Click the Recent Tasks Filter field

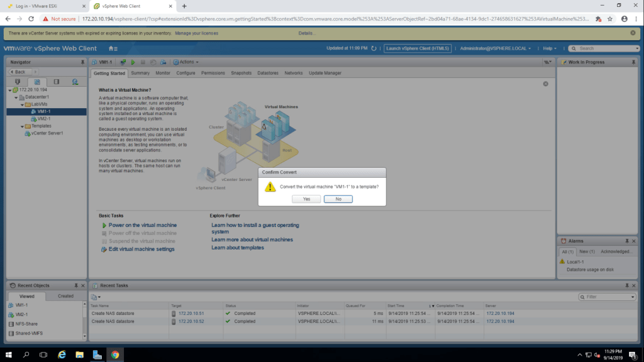[607, 297]
